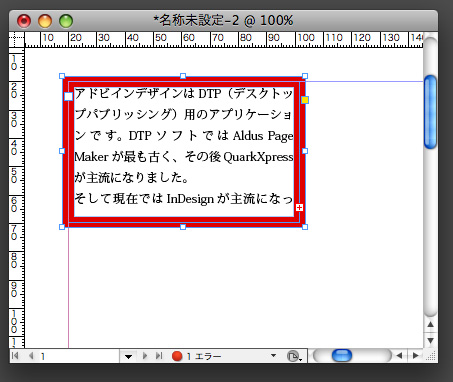Click the left-middle frame selection handle
The height and width of the screenshot is (382, 453).
(x=62, y=151)
